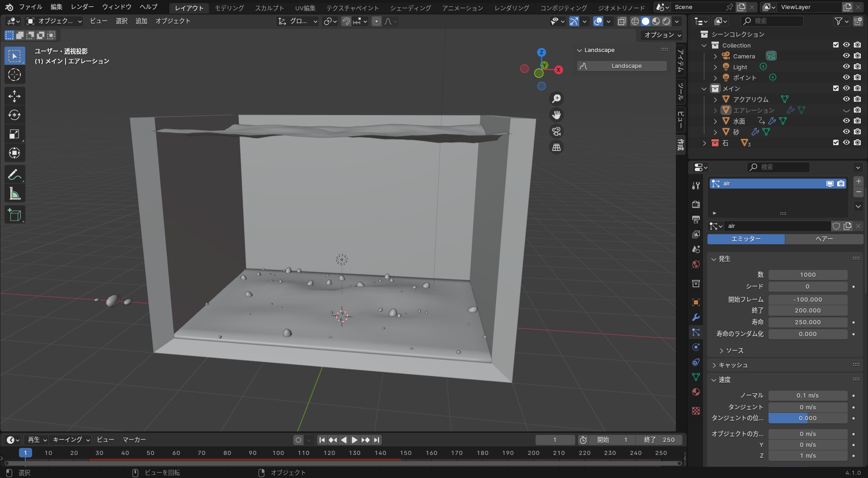Hide the 水面 object in viewport
Viewport: 868px width, 478px height.
pos(846,121)
